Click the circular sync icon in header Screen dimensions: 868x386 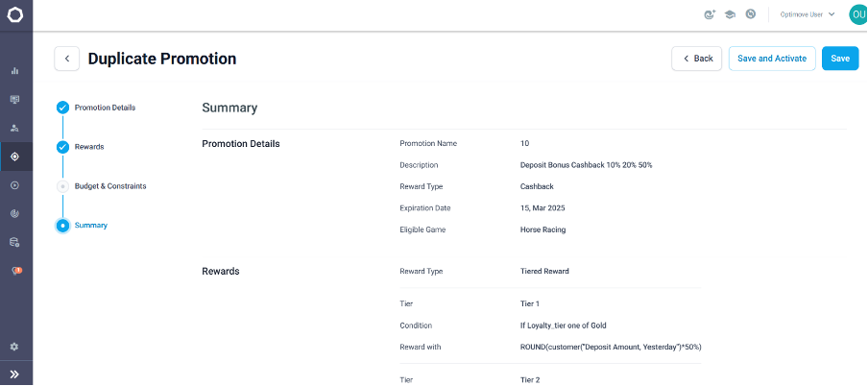pos(751,15)
